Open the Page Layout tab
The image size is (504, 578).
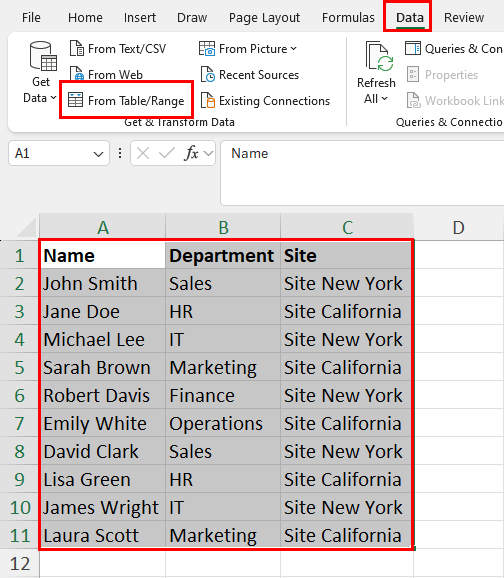[264, 18]
